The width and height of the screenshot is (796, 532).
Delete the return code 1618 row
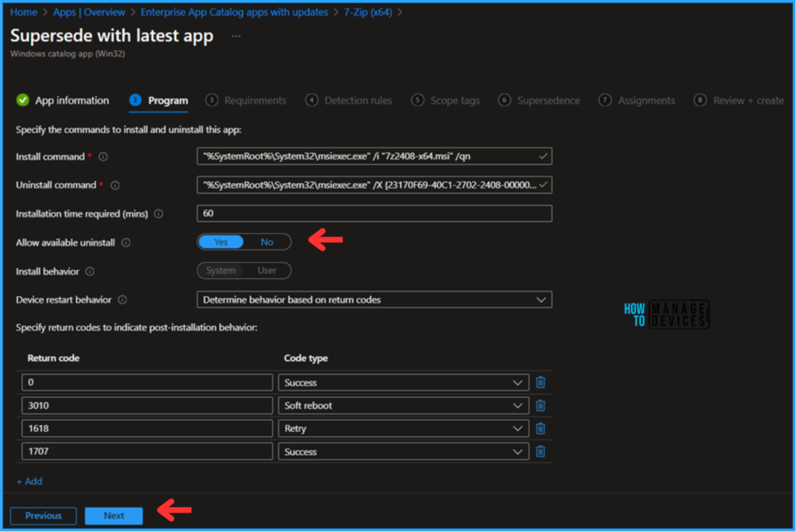tap(541, 429)
